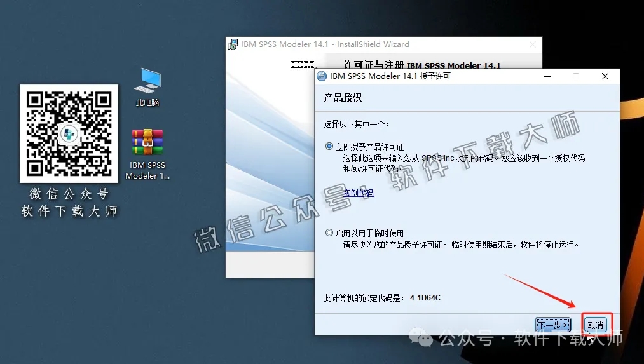644x364 pixels.
Task: Click the 产品授权 heading text
Action: tap(343, 97)
